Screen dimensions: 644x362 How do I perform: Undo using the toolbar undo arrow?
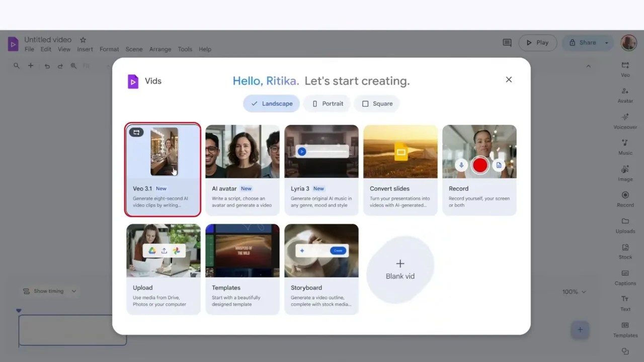coord(47,66)
